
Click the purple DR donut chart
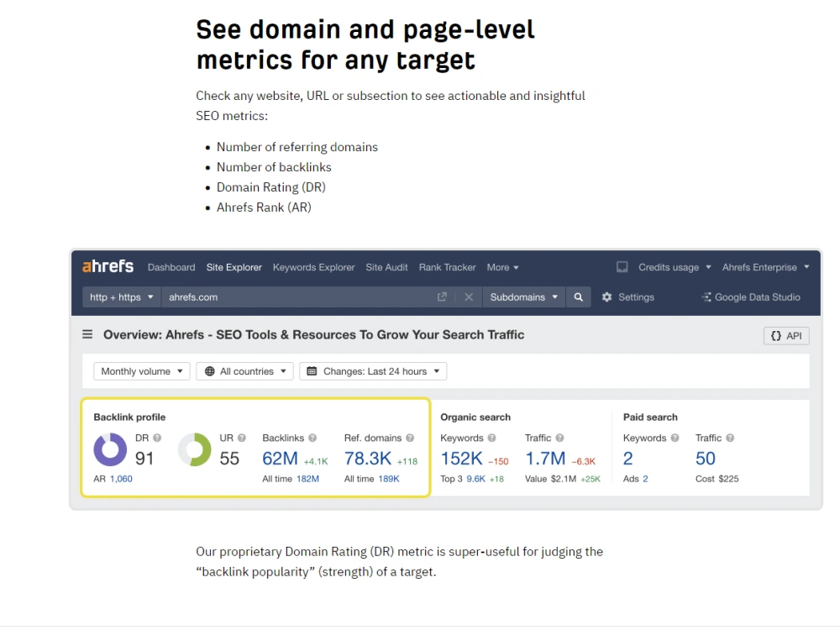110,449
